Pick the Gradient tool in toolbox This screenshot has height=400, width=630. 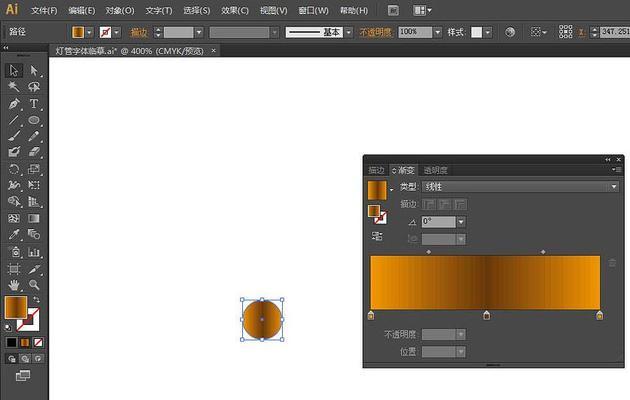point(34,218)
